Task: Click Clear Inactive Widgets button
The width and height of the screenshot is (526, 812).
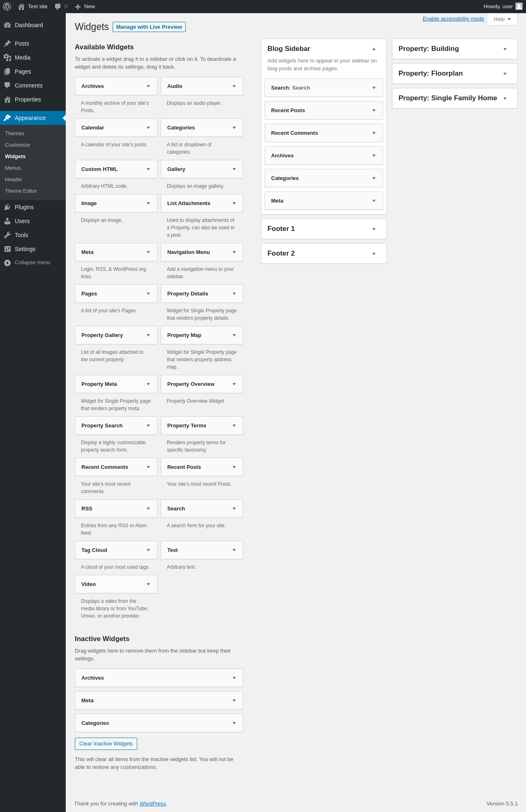Action: click(x=106, y=744)
